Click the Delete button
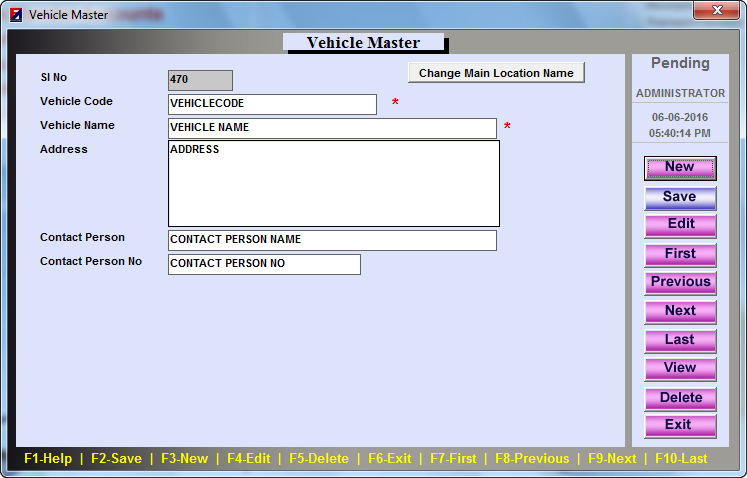Image resolution: width=747 pixels, height=478 pixels. (680, 398)
